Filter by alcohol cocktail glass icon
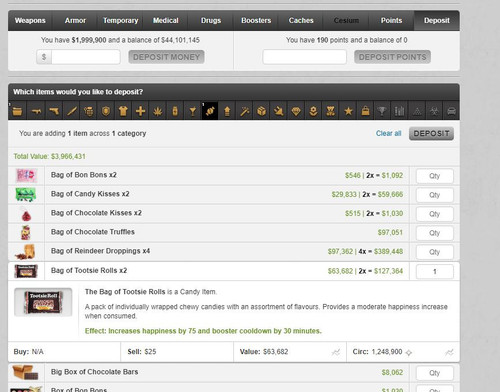The image size is (500, 392). pos(192,111)
